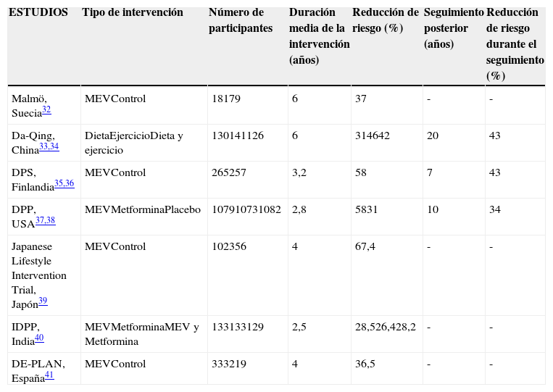Open reference 39 for the Japanese trial
The height and width of the screenshot is (392, 553).
pyautogui.click(x=43, y=301)
